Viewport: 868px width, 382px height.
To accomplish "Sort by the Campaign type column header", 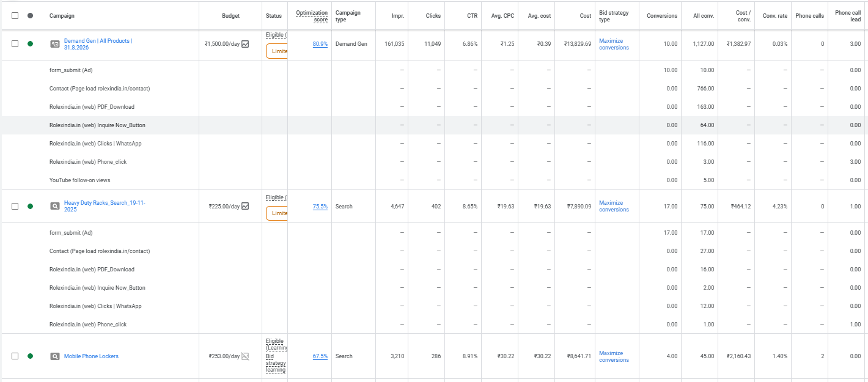I will (x=348, y=16).
